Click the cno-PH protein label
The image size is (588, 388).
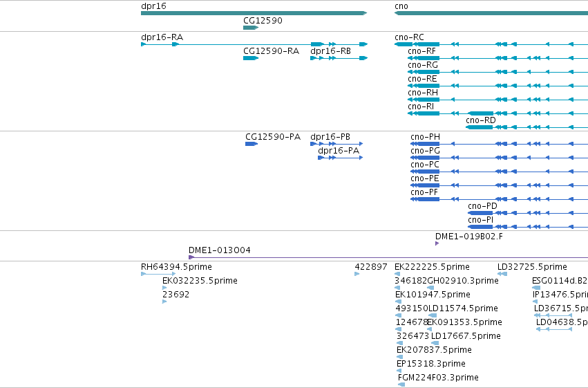[425, 137]
